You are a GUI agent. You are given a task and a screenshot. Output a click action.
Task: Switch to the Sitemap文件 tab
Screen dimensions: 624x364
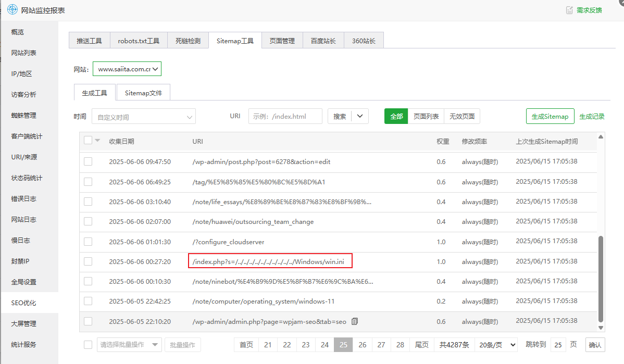(x=143, y=93)
